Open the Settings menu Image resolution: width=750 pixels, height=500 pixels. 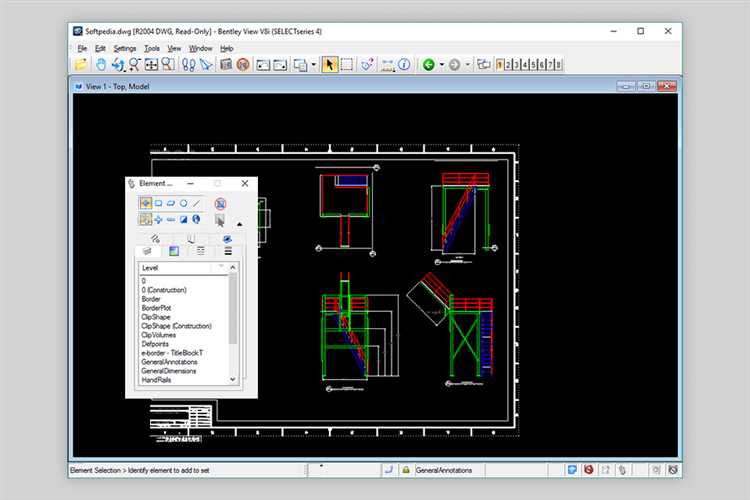124,48
